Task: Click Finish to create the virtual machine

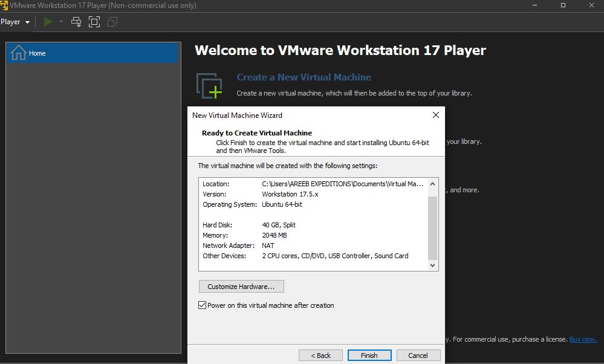Action: tap(369, 355)
